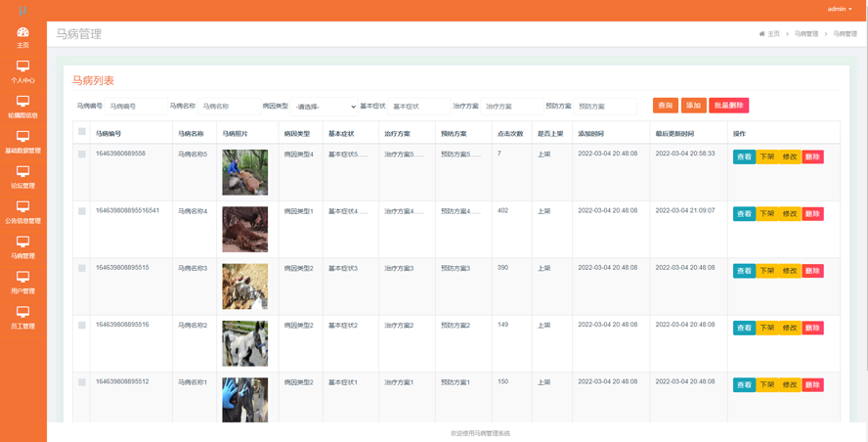
Task: Expand the 病因类型 dropdown filter
Action: [x=325, y=107]
